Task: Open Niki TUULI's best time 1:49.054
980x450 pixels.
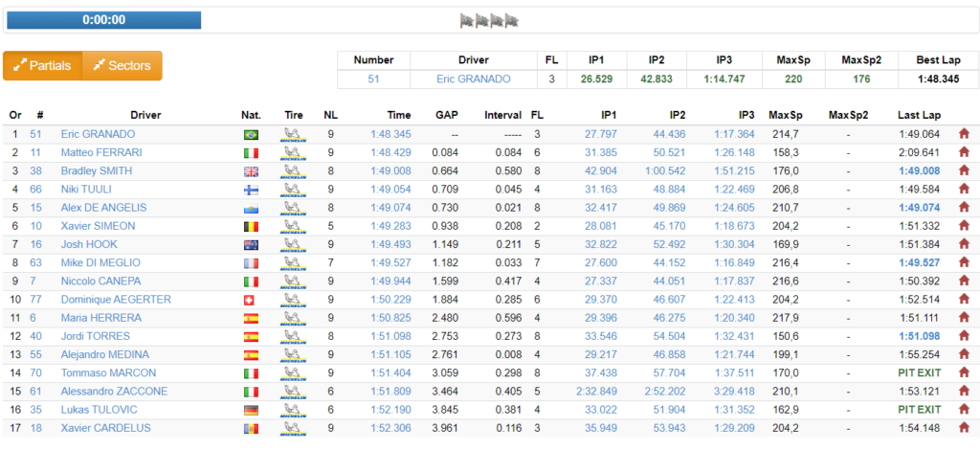Action: click(390, 190)
